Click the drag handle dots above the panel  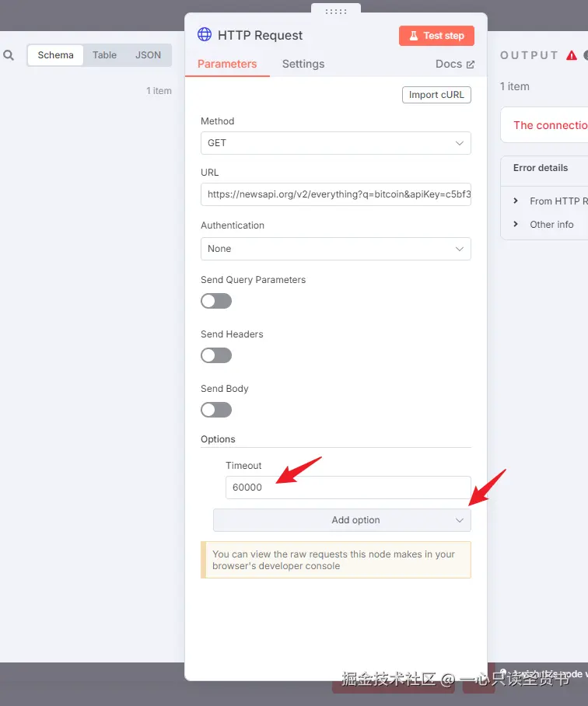coord(336,11)
